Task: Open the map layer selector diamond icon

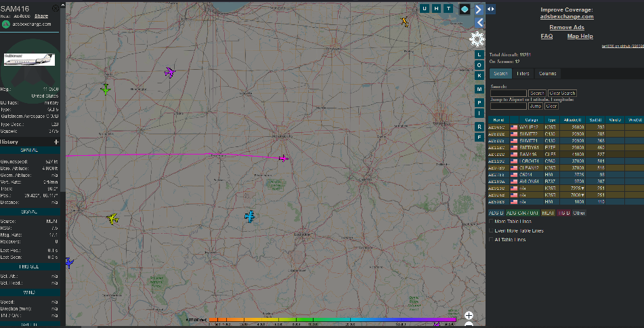Action: click(x=465, y=9)
